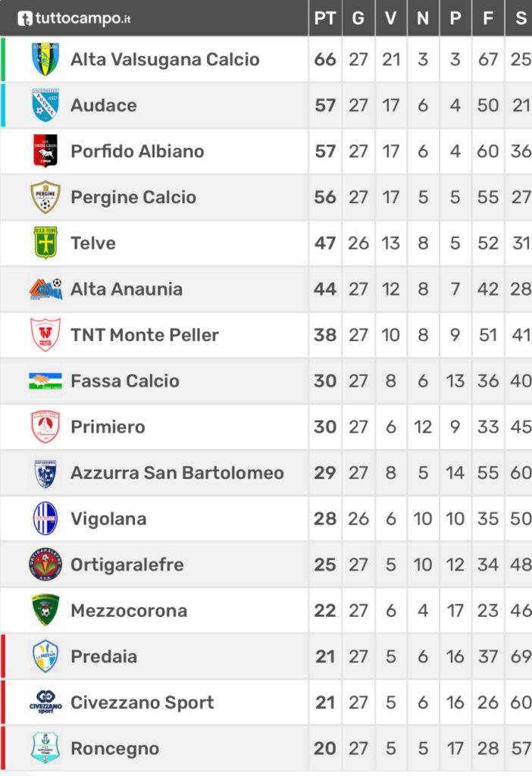Click the Alta Anaunia logo
The image size is (532, 776).
coord(45,289)
